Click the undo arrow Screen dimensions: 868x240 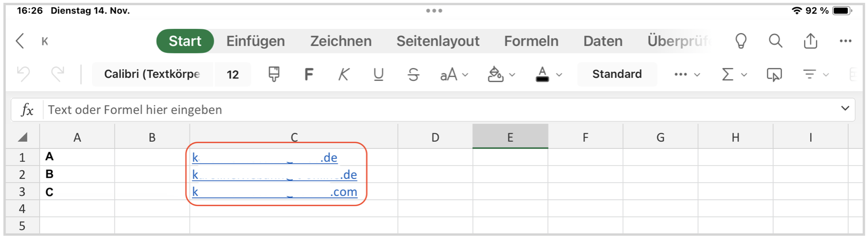tap(23, 74)
